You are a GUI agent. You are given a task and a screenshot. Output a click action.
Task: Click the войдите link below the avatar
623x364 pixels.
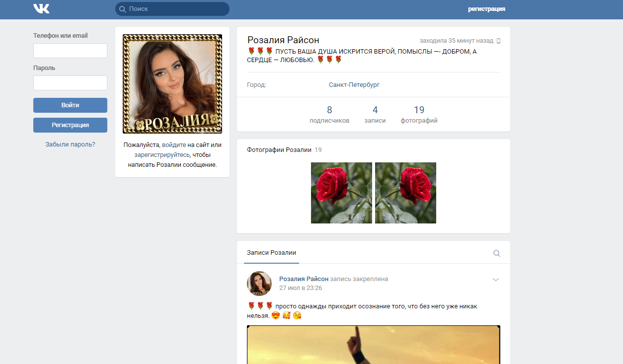click(x=174, y=145)
